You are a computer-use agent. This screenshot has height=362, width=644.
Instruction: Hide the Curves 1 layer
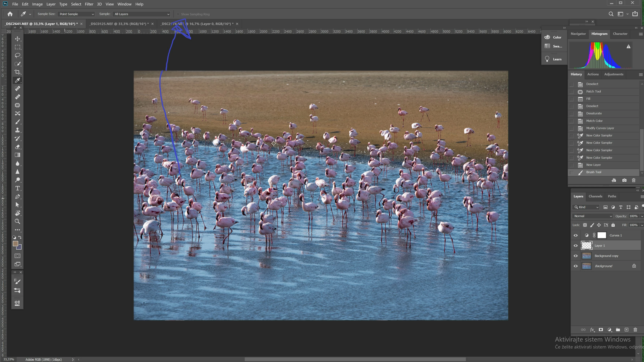pos(575,235)
